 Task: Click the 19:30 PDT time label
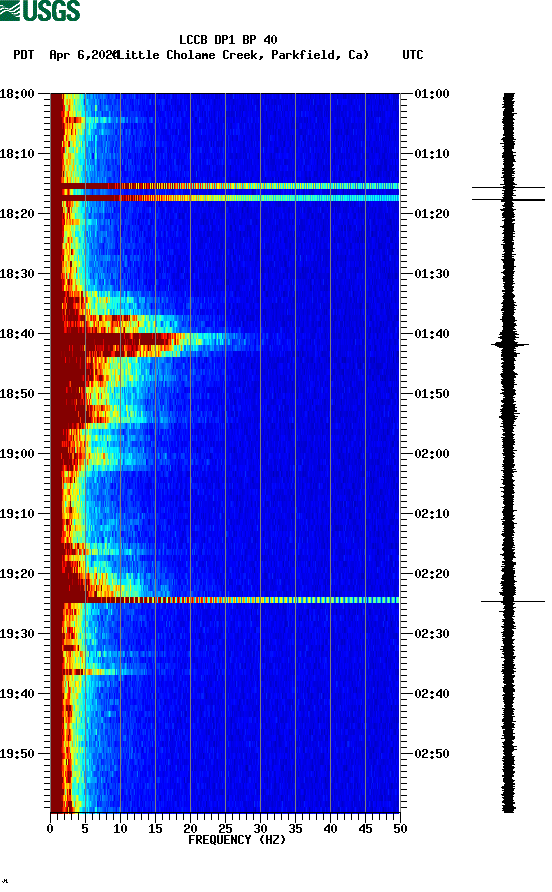pos(17,634)
